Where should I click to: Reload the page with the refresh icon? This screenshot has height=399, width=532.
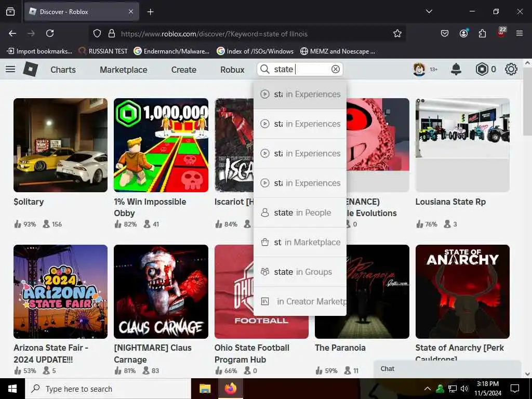point(50,33)
